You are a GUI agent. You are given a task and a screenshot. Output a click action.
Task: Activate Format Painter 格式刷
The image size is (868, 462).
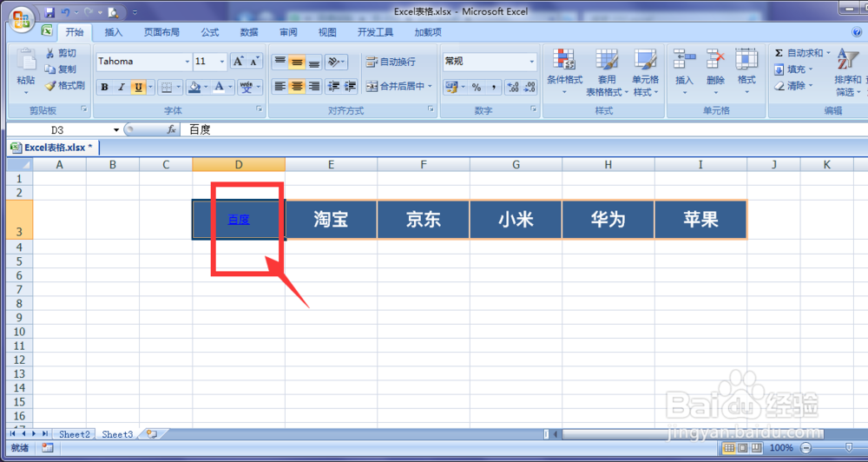pyautogui.click(x=64, y=85)
